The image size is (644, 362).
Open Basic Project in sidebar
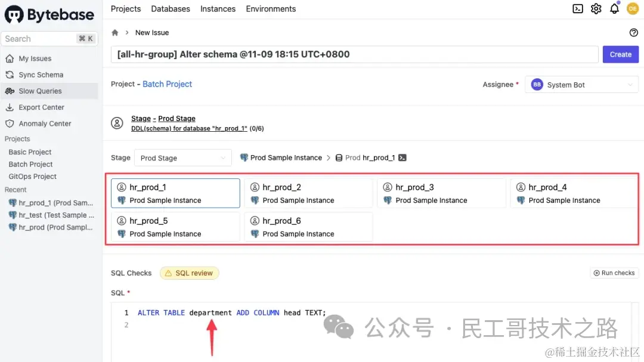30,152
